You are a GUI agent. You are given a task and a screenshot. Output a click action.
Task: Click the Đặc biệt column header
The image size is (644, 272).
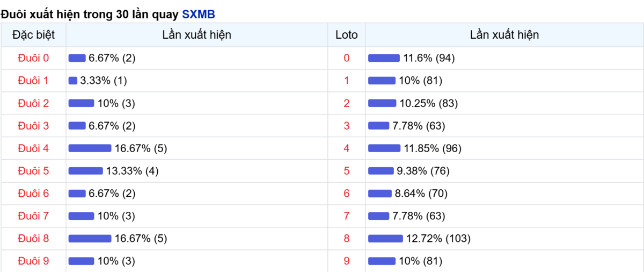33,35
